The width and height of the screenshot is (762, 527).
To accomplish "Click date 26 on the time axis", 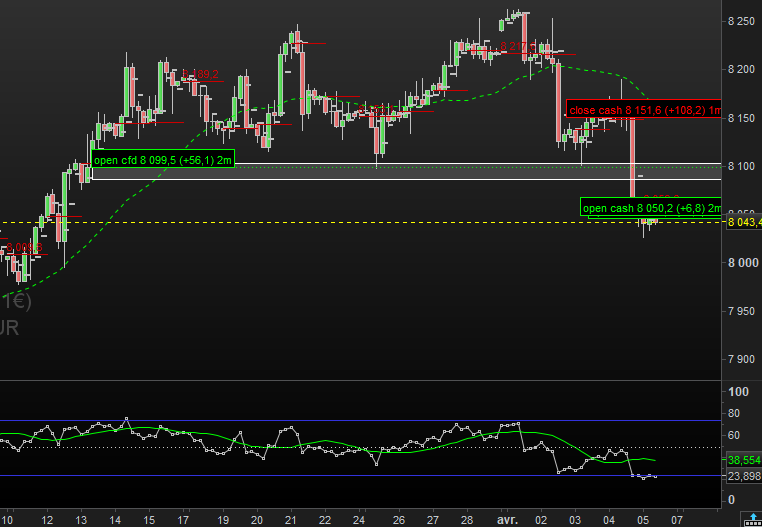I will (x=399, y=520).
